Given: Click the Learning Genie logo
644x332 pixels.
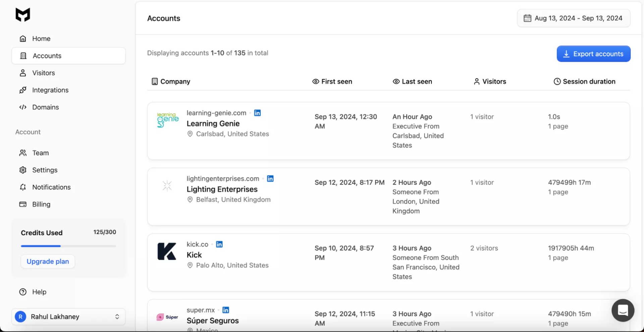Looking at the screenshot, I should [168, 120].
